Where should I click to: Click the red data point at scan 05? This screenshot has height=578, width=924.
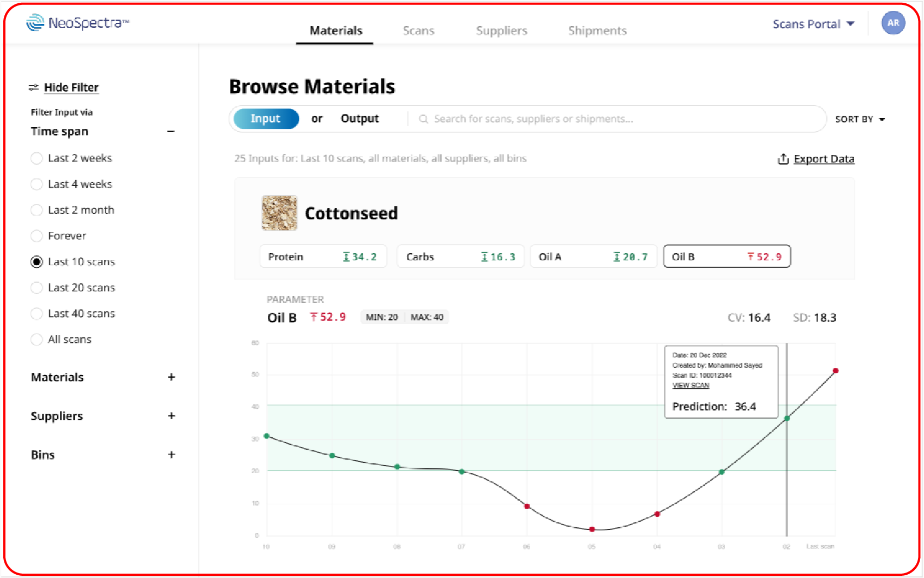pos(592,529)
